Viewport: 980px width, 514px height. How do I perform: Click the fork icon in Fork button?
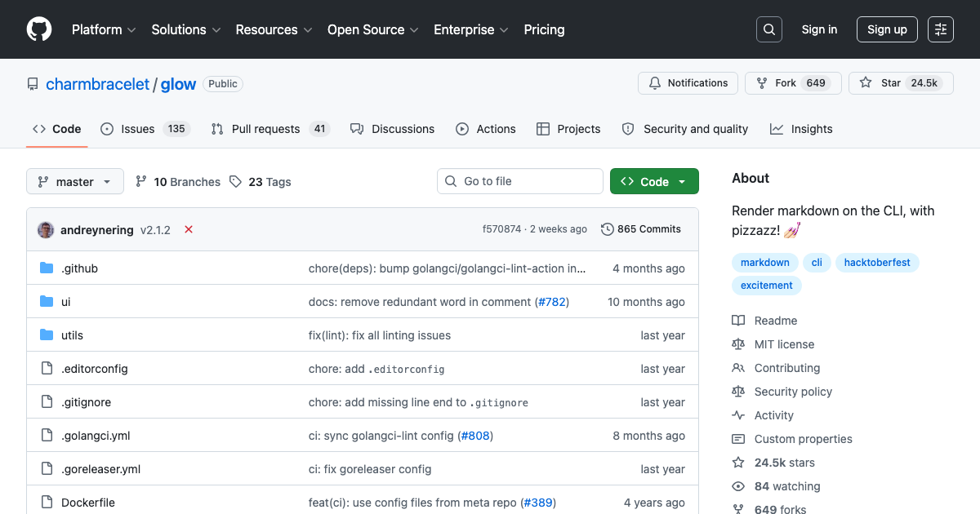(x=762, y=83)
